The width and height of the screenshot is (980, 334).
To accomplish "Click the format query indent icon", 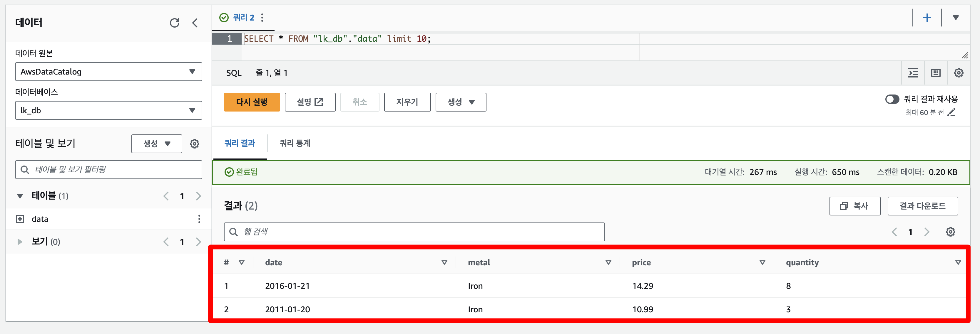I will click(913, 72).
